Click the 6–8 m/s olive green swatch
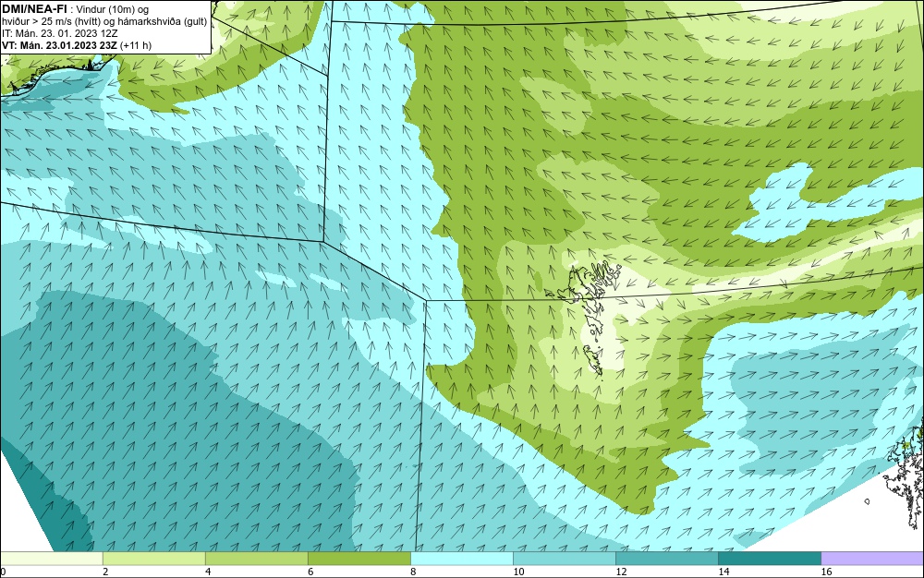 tap(359, 559)
